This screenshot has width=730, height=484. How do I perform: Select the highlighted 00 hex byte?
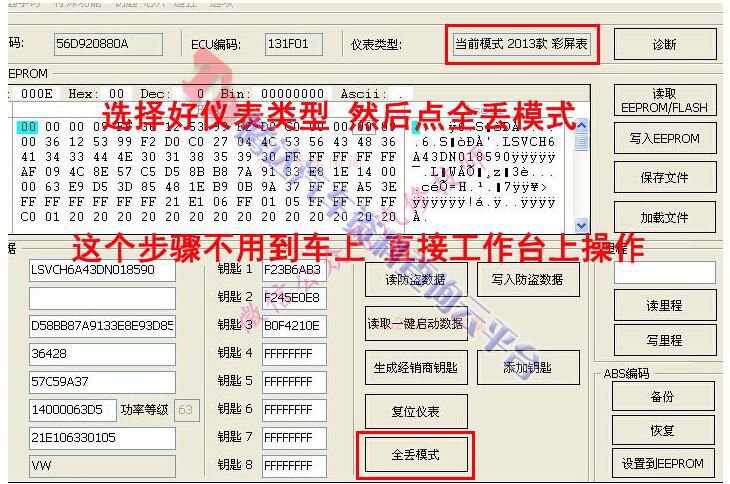[28, 127]
